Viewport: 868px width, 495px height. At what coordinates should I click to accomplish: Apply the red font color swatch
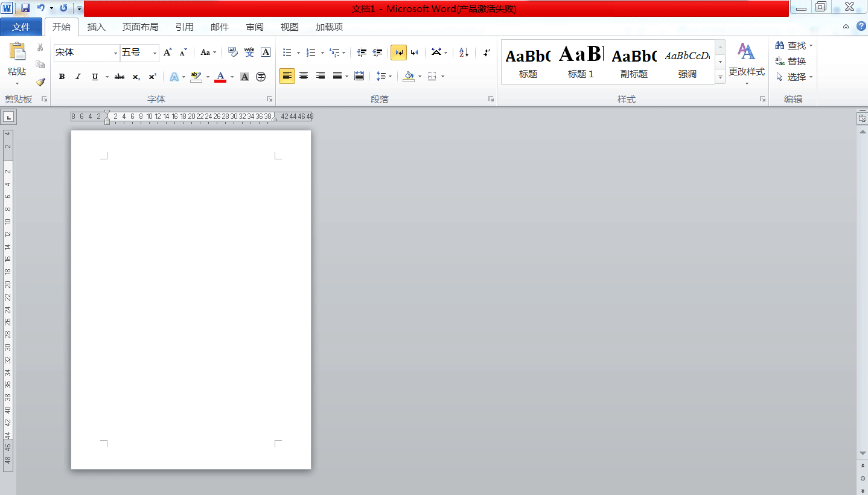220,77
